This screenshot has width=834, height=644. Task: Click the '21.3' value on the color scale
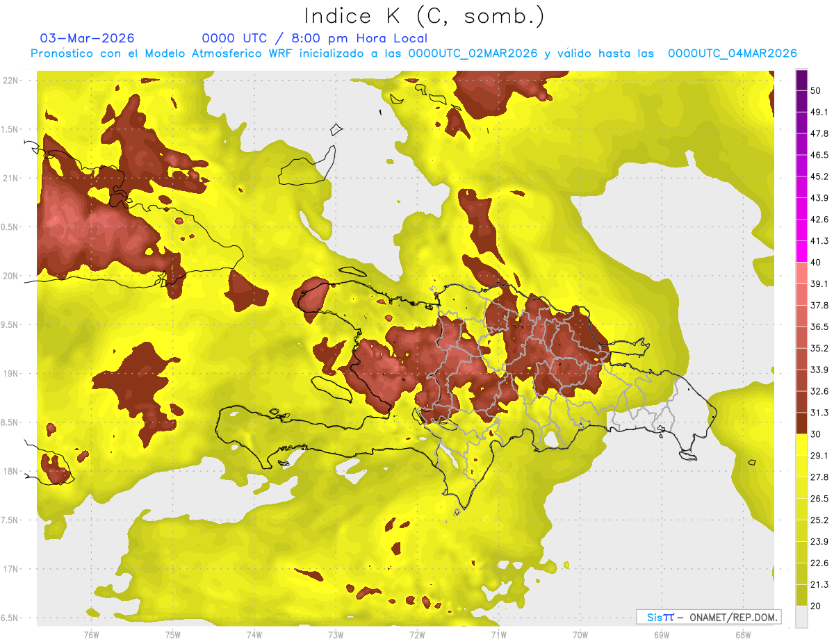(819, 584)
